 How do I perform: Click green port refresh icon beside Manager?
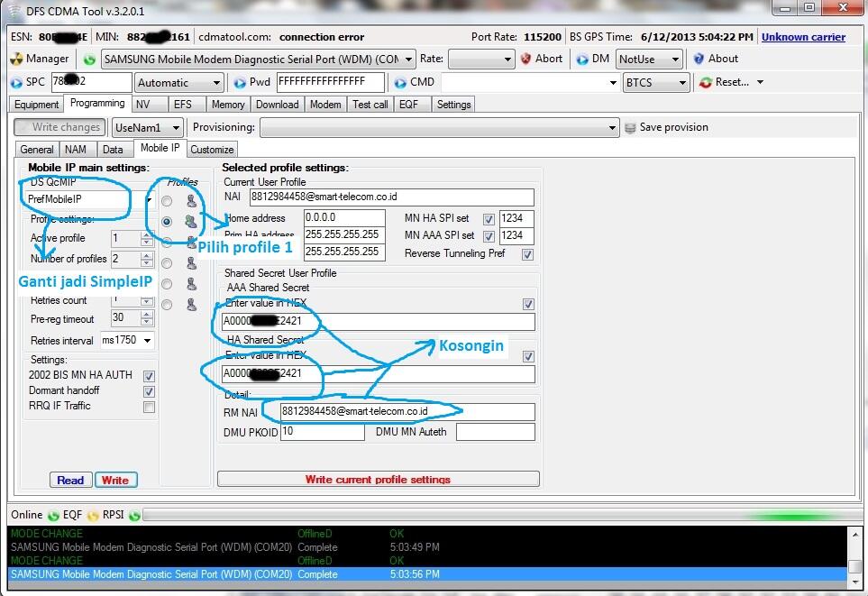pos(88,59)
